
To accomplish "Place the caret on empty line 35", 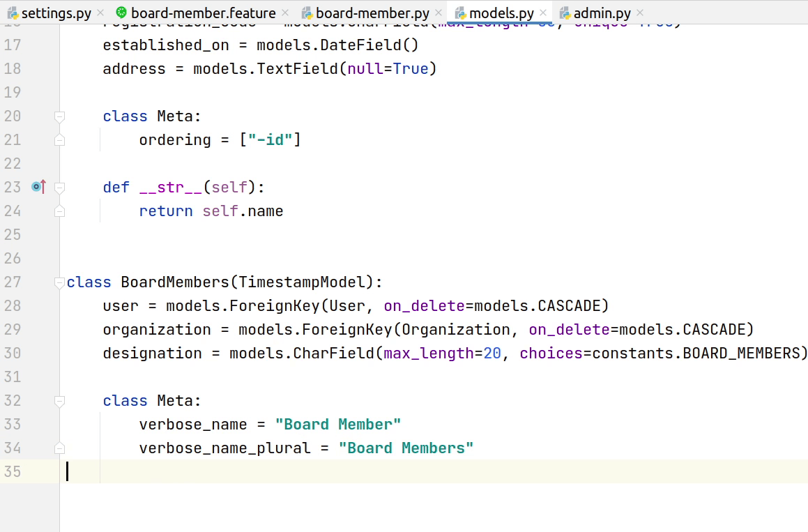I will point(434,471).
